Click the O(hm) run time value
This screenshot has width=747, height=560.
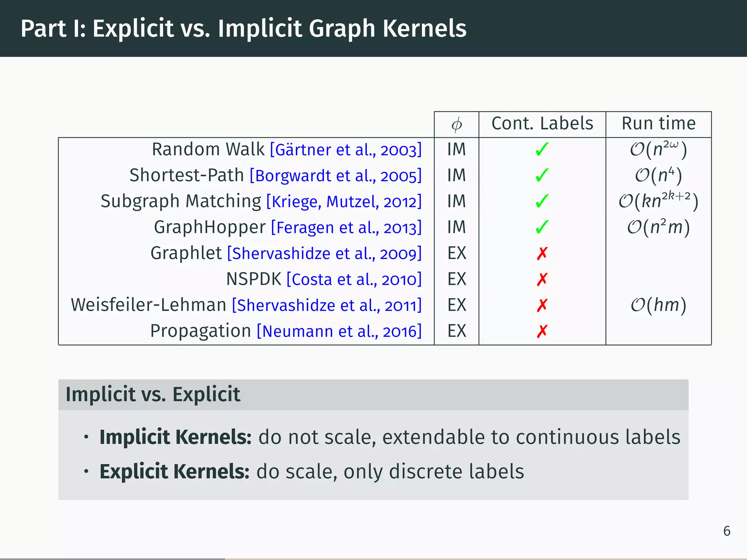659,305
